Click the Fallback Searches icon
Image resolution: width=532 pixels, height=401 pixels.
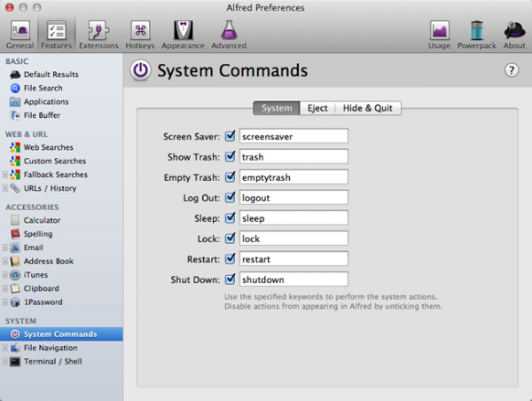point(15,175)
